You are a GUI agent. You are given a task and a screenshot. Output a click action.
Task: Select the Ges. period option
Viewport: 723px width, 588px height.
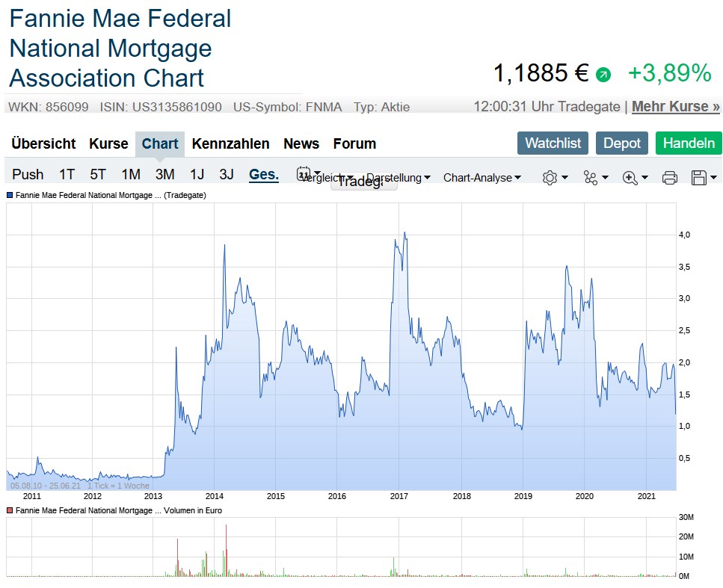pos(262,173)
